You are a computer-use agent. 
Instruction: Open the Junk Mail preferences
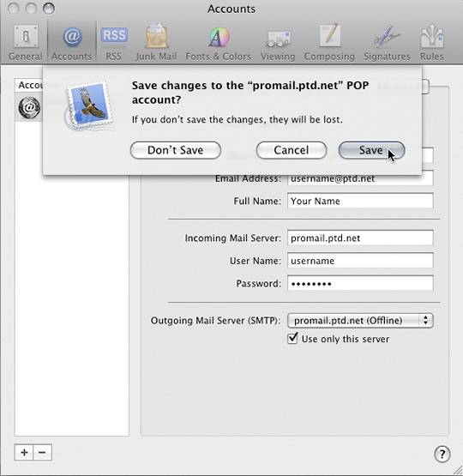click(x=156, y=43)
